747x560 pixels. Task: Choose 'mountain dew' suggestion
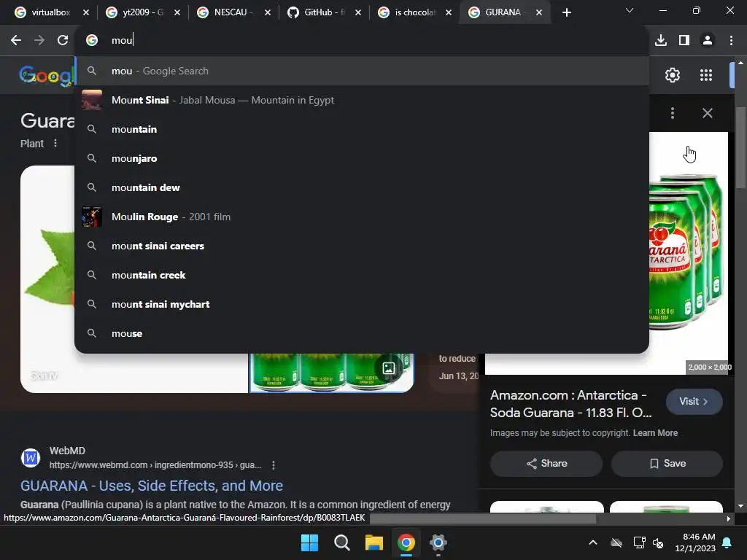tap(362, 187)
